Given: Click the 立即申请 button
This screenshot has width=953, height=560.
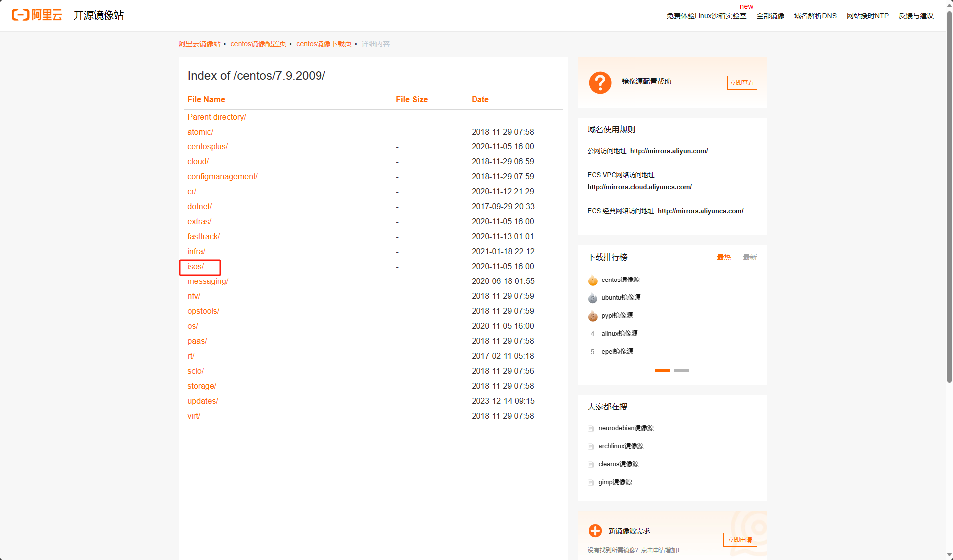Looking at the screenshot, I should (x=740, y=540).
